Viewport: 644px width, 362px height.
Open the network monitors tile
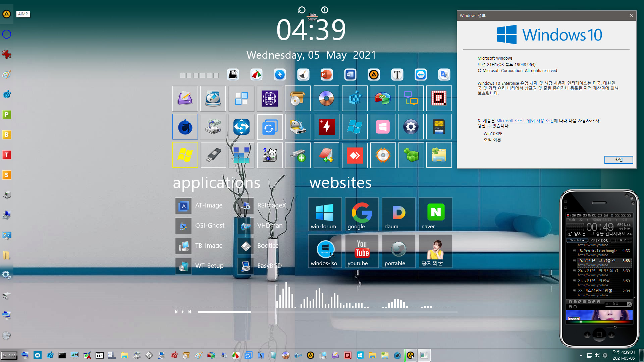[x=411, y=99]
